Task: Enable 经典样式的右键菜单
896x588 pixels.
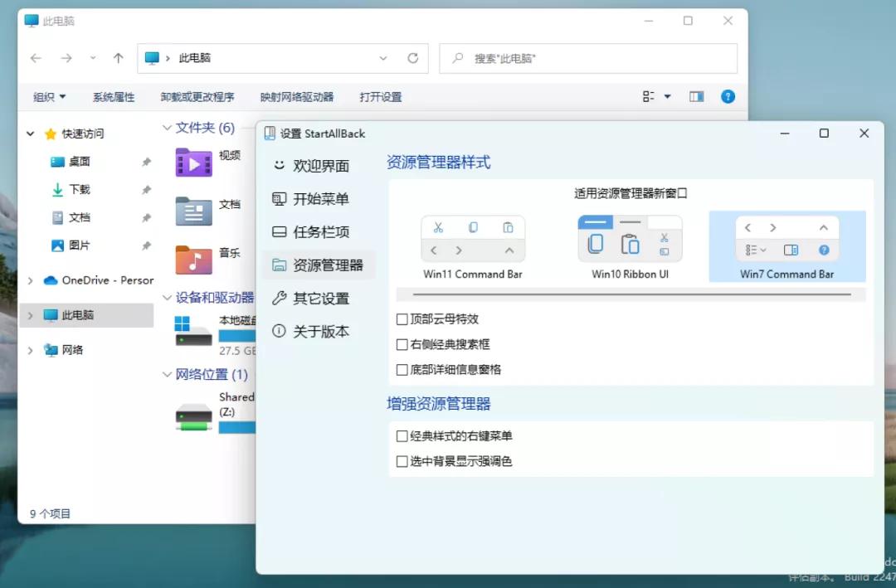Action: coord(402,435)
